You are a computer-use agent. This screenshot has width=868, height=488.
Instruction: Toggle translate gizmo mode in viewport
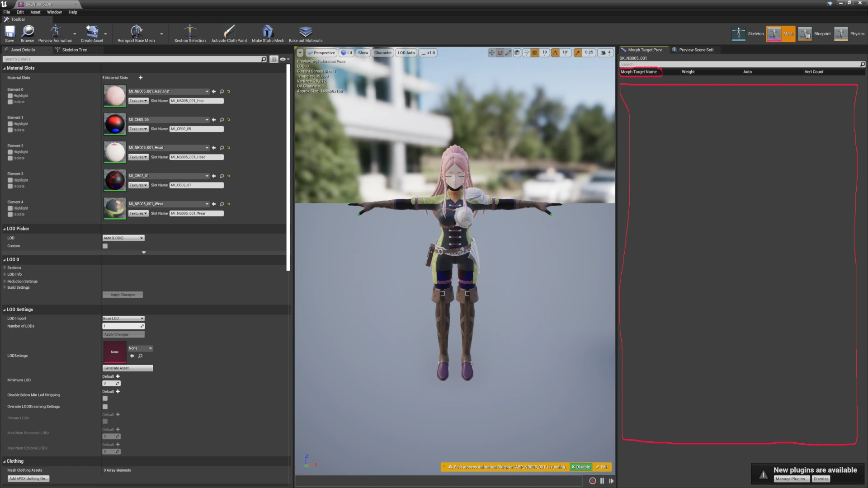(x=491, y=53)
